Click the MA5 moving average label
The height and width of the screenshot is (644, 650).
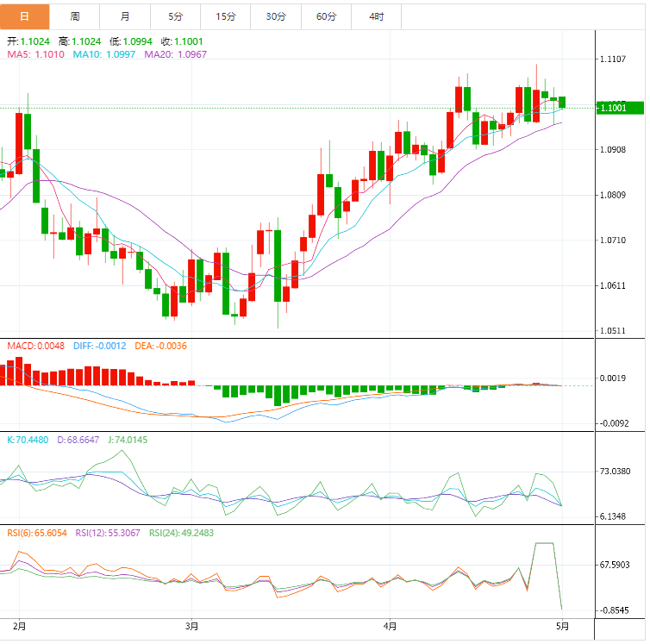tap(35, 54)
